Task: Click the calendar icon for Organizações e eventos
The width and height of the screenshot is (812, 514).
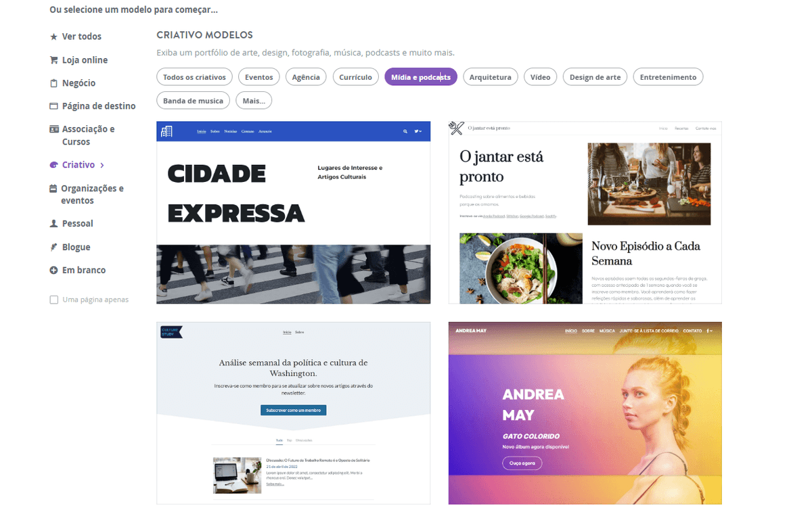Action: coord(53,189)
